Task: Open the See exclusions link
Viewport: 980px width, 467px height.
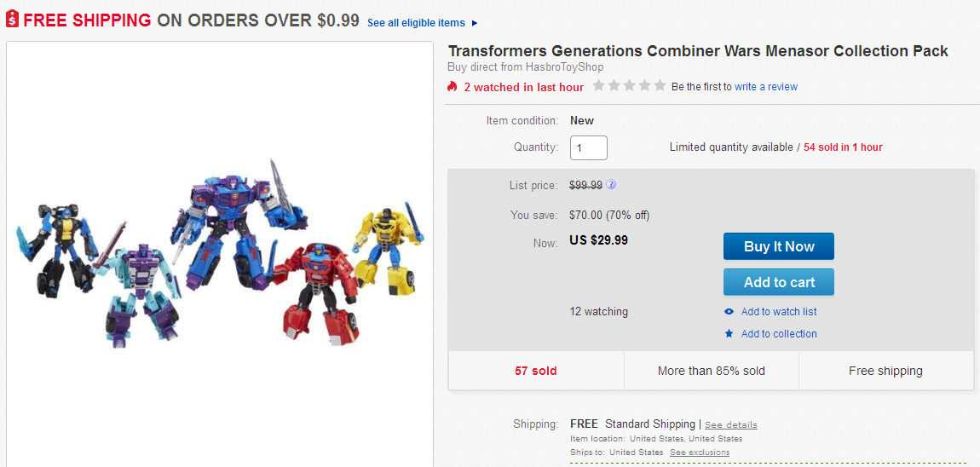Action: click(699, 452)
